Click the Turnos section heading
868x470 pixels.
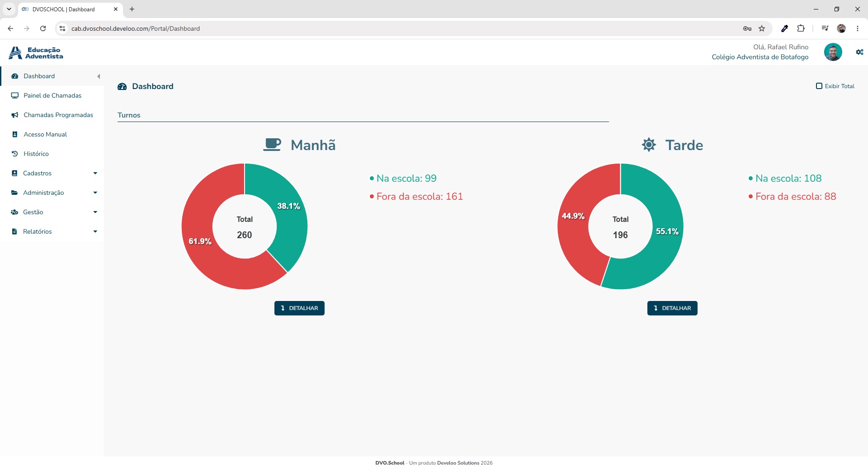coord(129,115)
